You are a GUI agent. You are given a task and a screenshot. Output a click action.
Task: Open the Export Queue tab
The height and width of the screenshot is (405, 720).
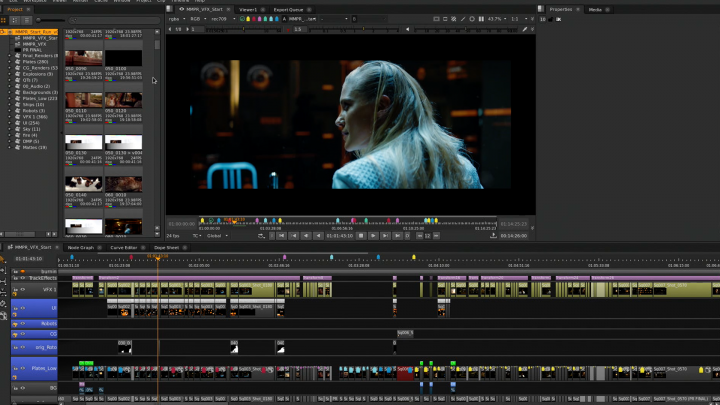[289, 8]
